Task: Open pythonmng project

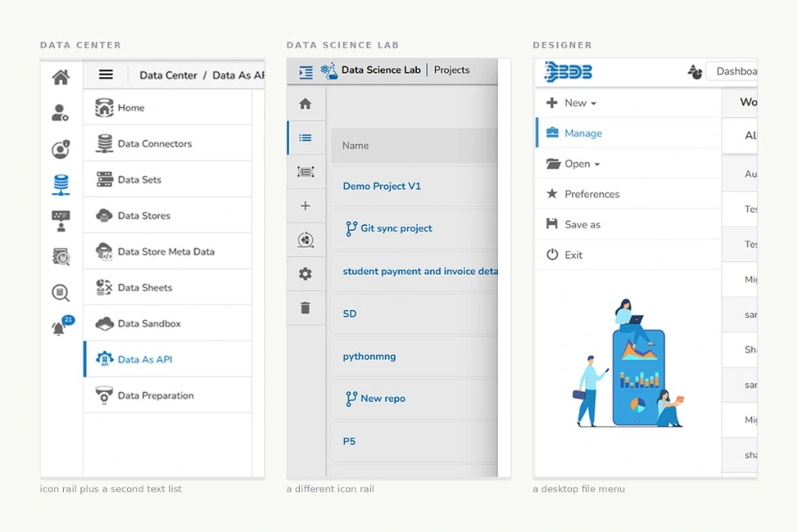Action: (369, 357)
